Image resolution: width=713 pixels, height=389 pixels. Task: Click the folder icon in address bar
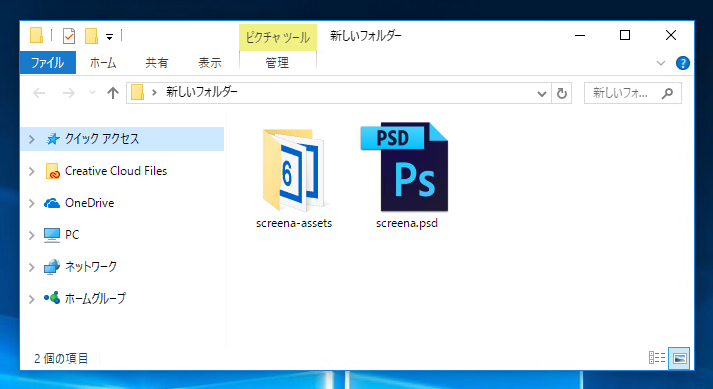[x=138, y=92]
